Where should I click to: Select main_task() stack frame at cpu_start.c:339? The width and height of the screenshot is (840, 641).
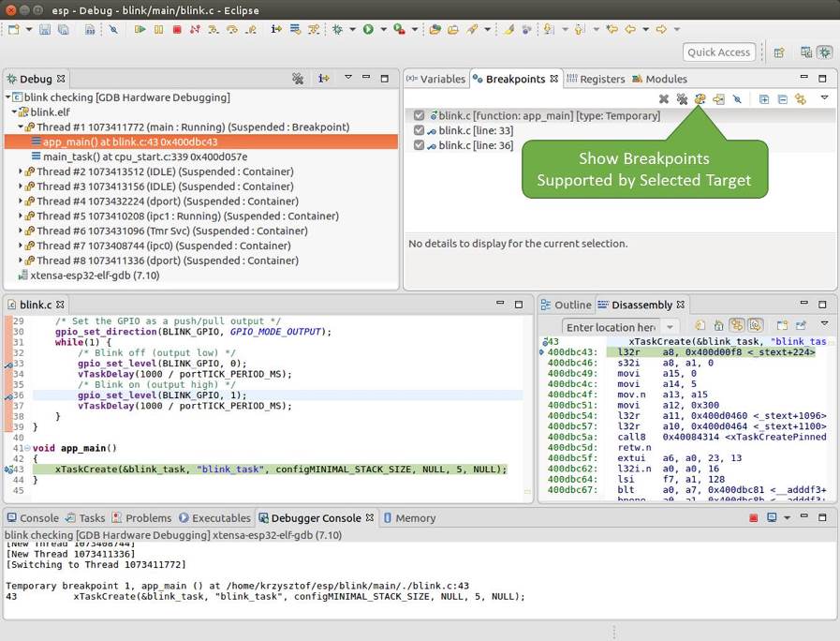144,157
